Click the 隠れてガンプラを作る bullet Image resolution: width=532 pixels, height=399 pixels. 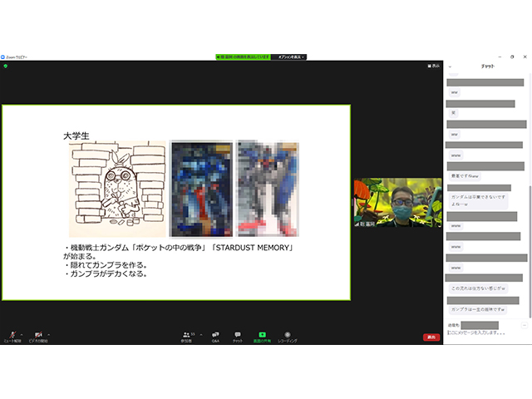click(106, 265)
